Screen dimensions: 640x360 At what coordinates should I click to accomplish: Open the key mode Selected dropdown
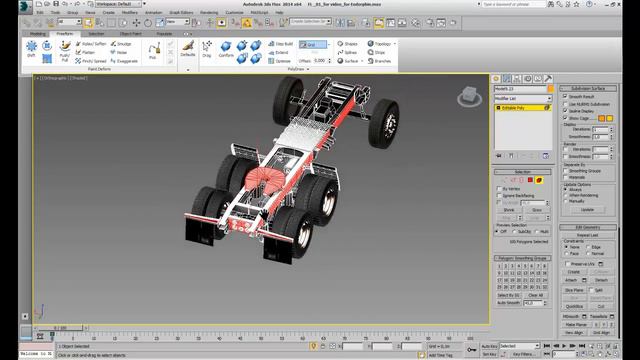(x=520, y=346)
